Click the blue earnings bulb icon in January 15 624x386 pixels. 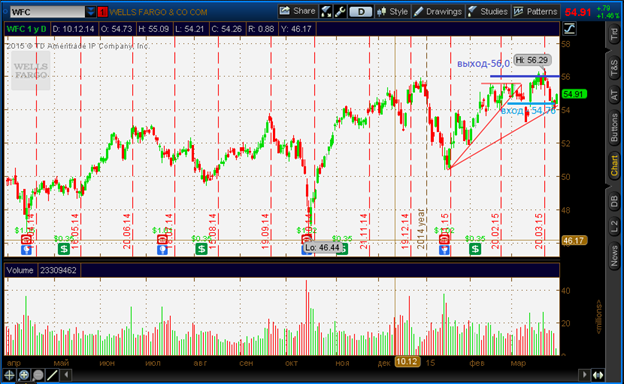click(x=444, y=250)
